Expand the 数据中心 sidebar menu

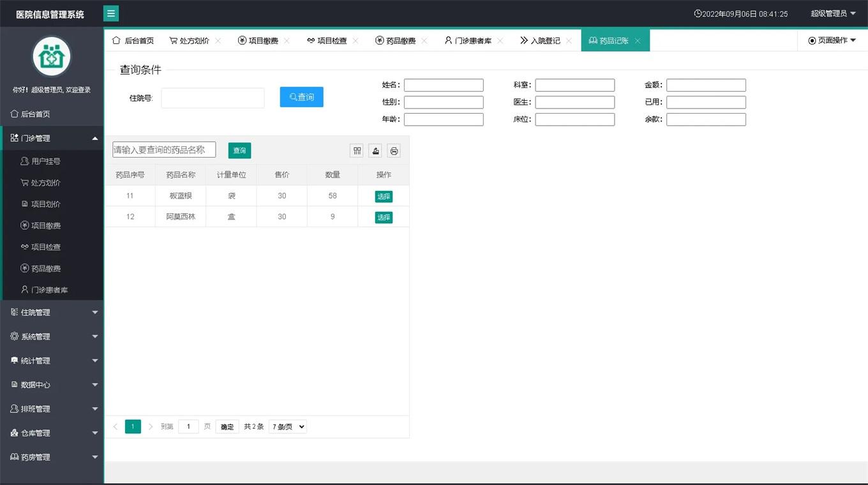52,385
